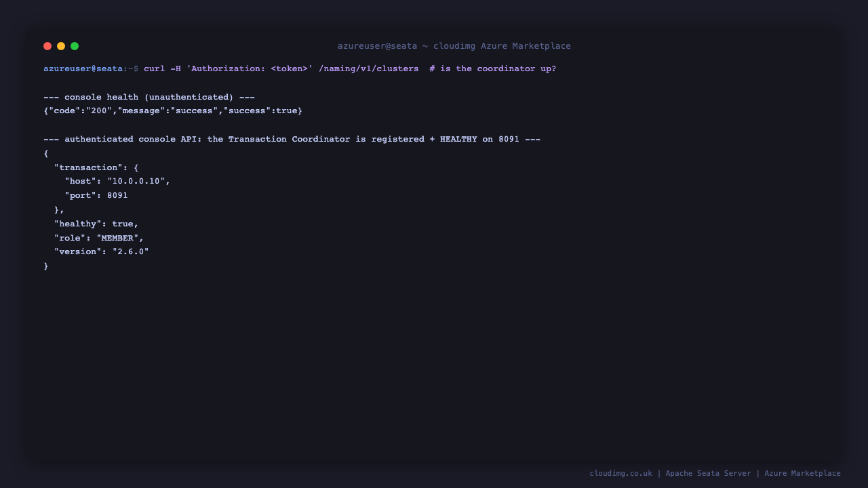Click the '"role": "MEMBER"' line

pyautogui.click(x=99, y=239)
